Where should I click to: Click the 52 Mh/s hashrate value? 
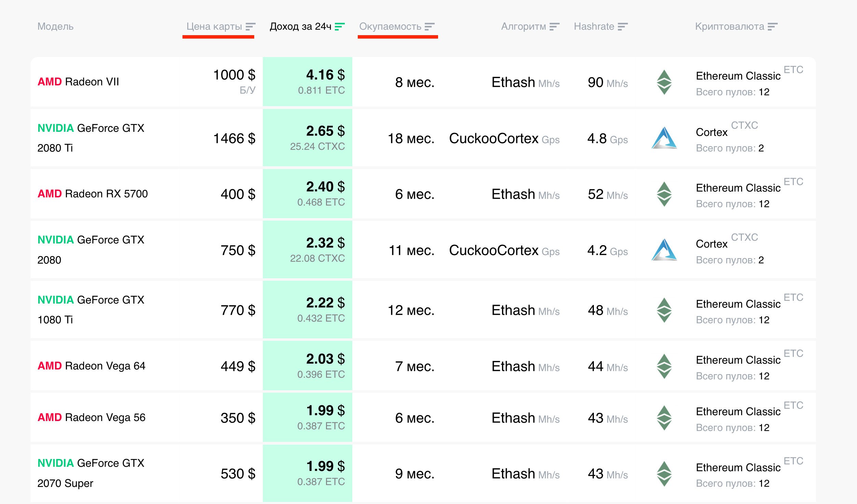tap(608, 195)
